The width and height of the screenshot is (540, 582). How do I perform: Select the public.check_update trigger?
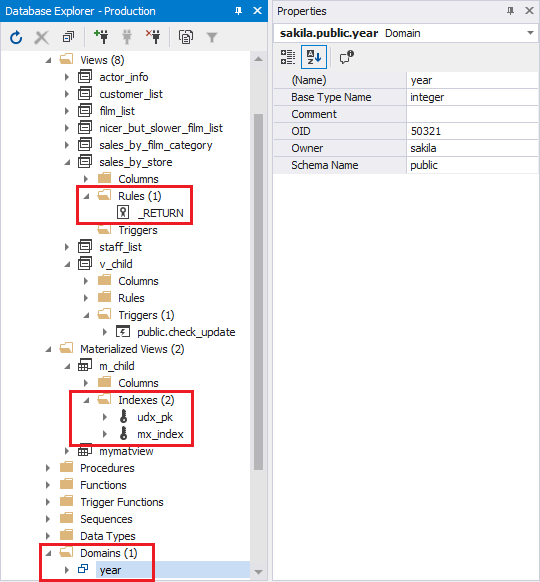tap(186, 332)
